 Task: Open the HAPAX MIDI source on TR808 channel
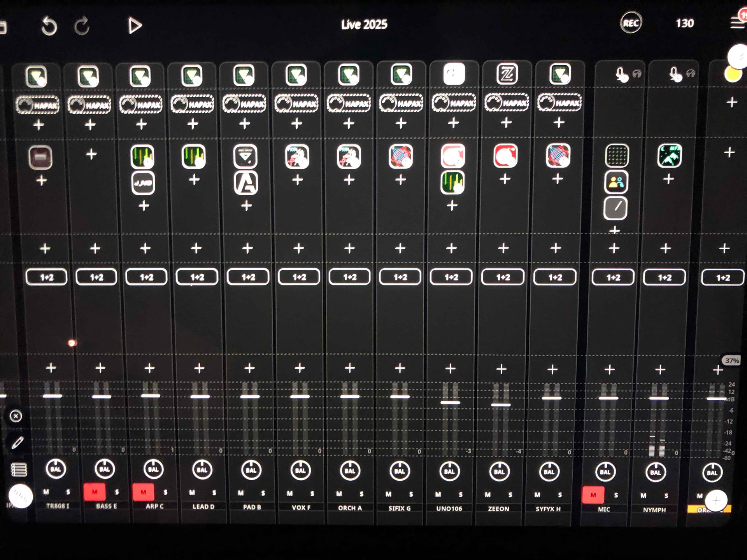[x=38, y=105]
